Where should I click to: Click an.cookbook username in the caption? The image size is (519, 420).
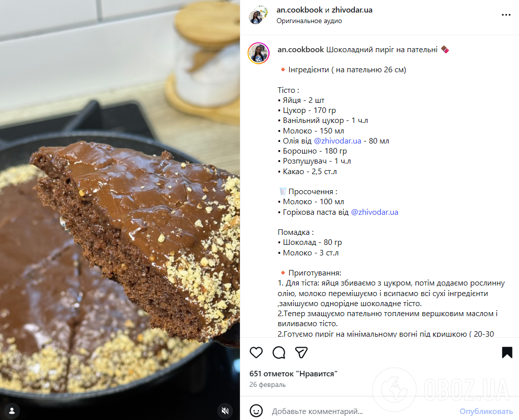tap(301, 50)
